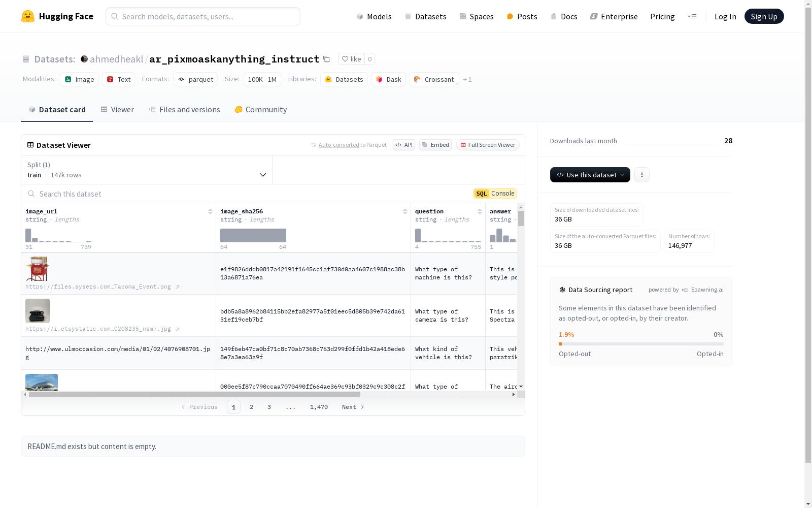This screenshot has height=508, width=812.
Task: Go to page 3 of viewer
Action: 269,407
